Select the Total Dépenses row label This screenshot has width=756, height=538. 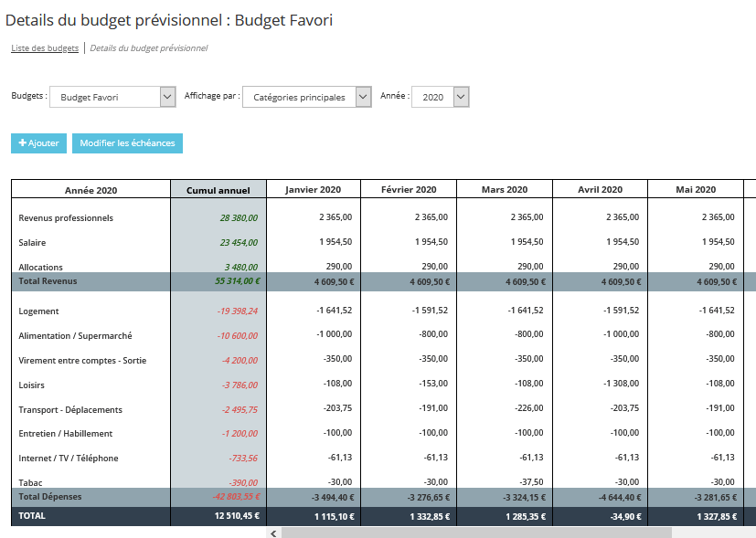tap(50, 497)
